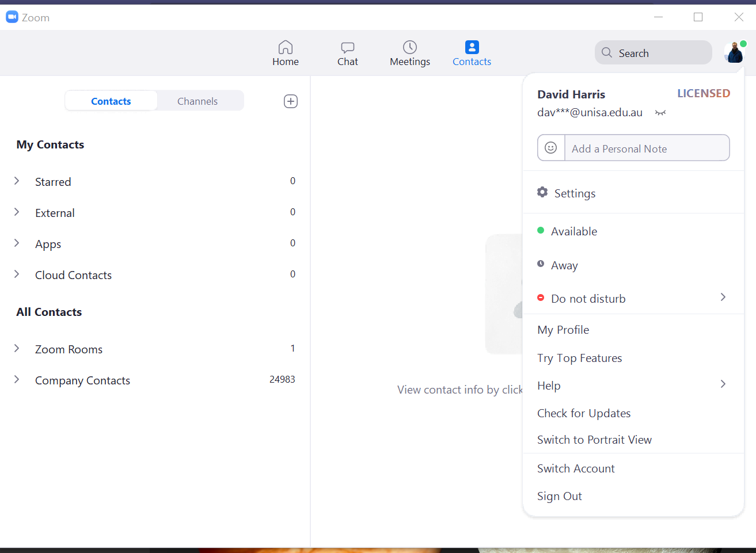The image size is (756, 553).
Task: Open the Meetings clock icon
Action: click(x=410, y=47)
